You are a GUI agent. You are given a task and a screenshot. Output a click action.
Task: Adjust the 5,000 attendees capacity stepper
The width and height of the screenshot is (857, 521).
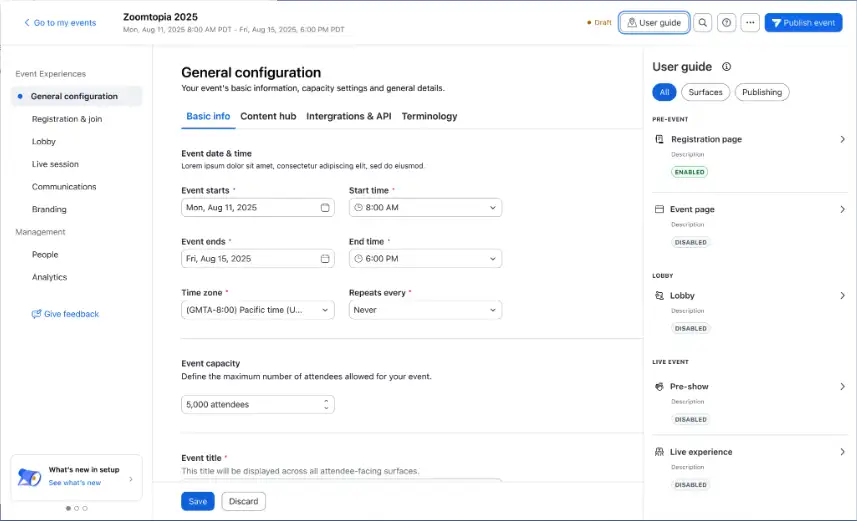tap(326, 405)
